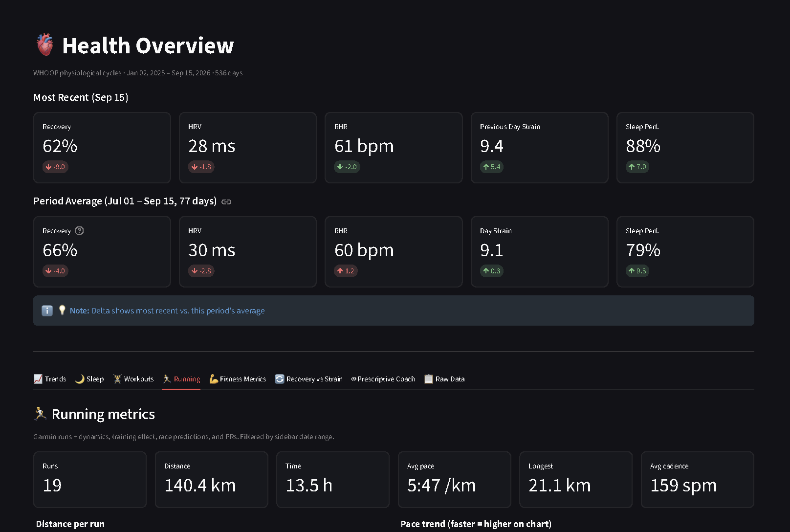
Task: Click the -2.0 RHR delta badge
Action: pyautogui.click(x=347, y=167)
